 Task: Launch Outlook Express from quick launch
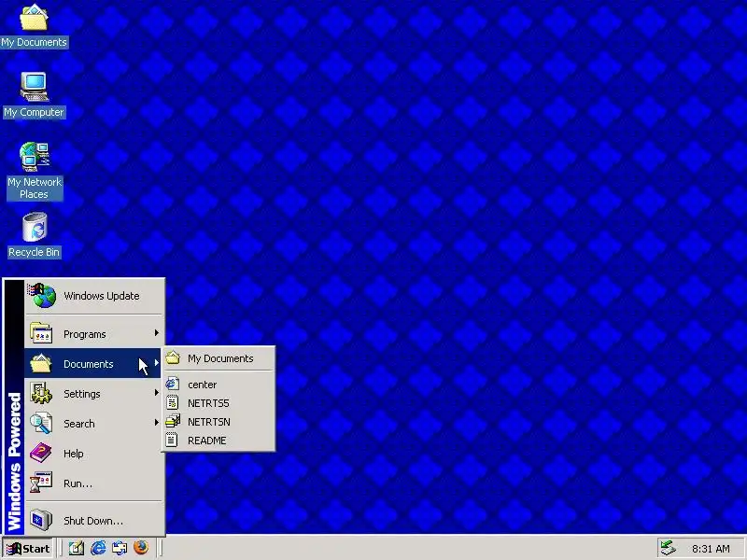pos(120,548)
